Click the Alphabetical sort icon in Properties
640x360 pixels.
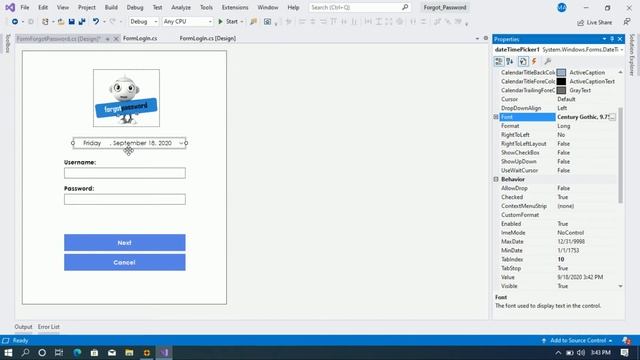click(510, 61)
